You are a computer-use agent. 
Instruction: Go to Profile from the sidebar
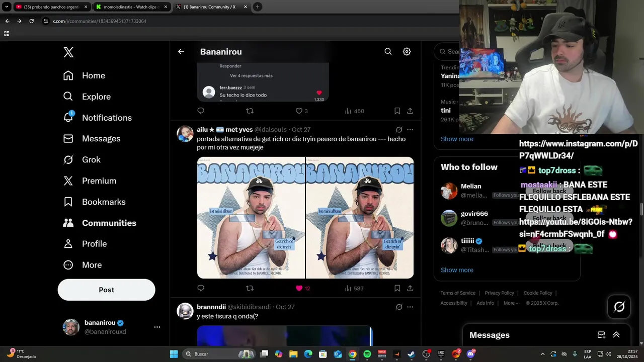tap(85, 244)
